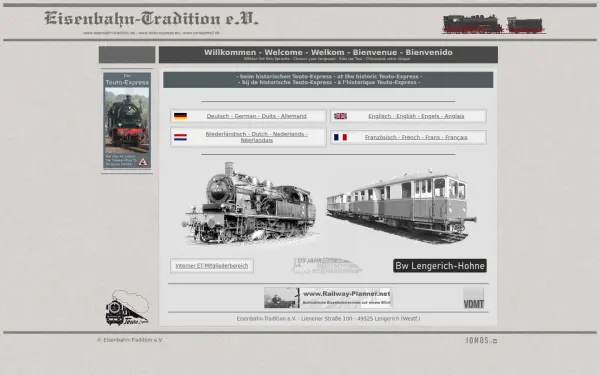Click the © Eisenbahn-Tradition e.V. copyright text
This screenshot has width=600, height=375.
tap(130, 340)
